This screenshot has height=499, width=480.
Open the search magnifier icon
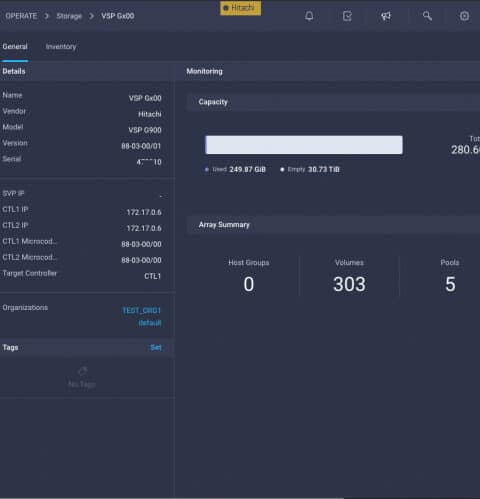[427, 16]
